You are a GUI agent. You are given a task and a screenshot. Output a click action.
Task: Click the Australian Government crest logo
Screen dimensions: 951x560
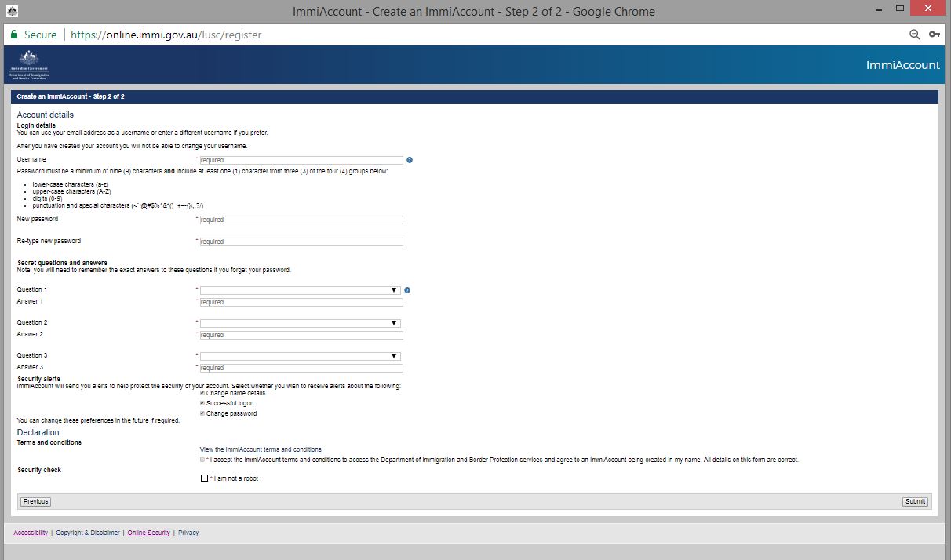[x=28, y=64]
